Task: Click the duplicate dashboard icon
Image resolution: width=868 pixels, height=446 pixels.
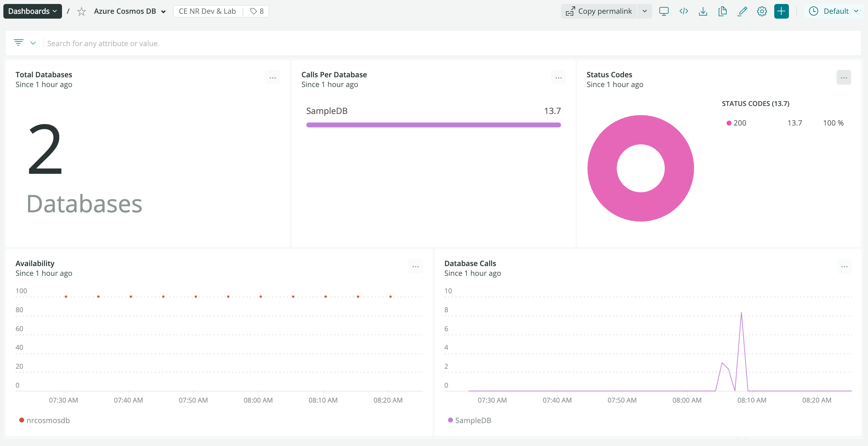Action: pos(722,12)
